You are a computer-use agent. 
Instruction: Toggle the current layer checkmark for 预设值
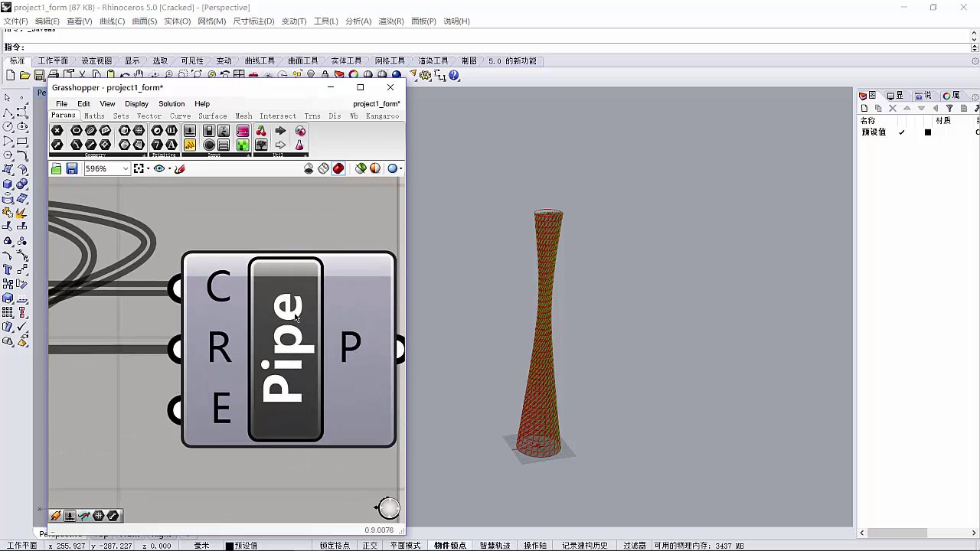coord(901,132)
